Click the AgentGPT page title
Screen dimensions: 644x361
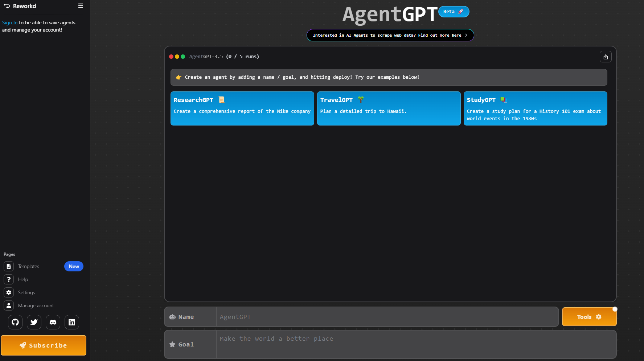pyautogui.click(x=390, y=15)
